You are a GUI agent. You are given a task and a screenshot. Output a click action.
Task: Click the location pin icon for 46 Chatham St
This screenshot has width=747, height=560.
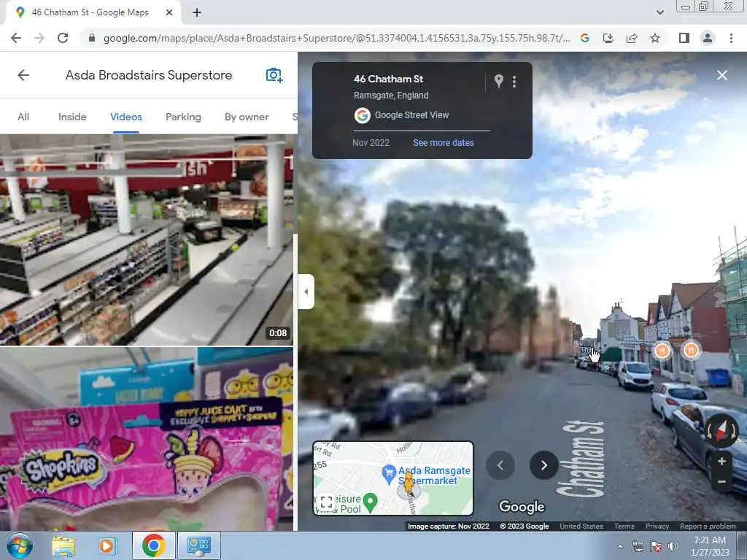498,82
